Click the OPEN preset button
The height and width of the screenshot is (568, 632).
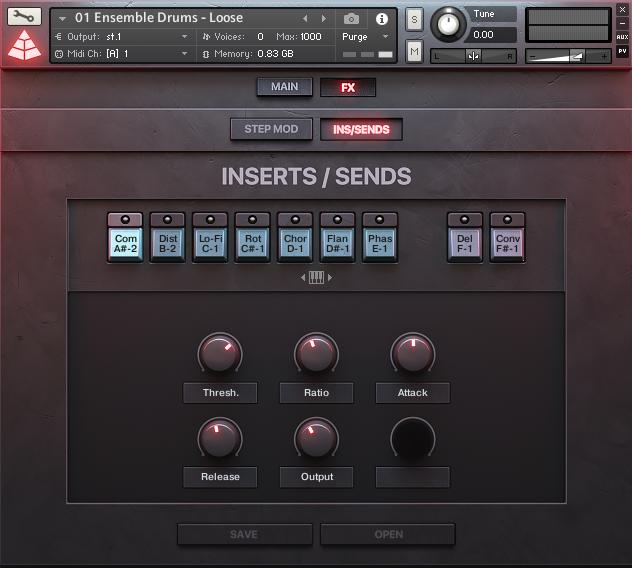point(388,534)
